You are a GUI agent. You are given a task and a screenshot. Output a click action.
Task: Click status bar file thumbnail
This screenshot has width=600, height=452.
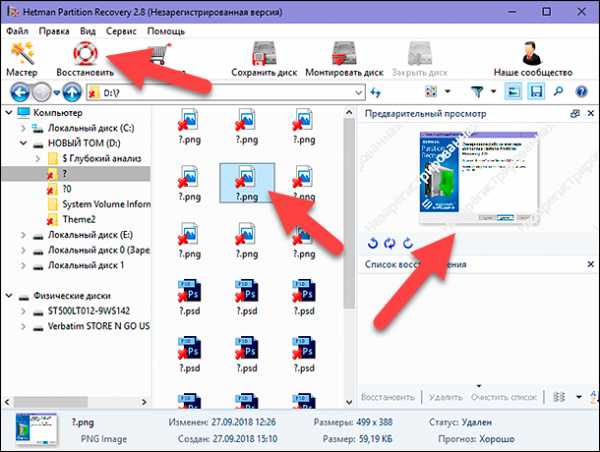[x=36, y=429]
